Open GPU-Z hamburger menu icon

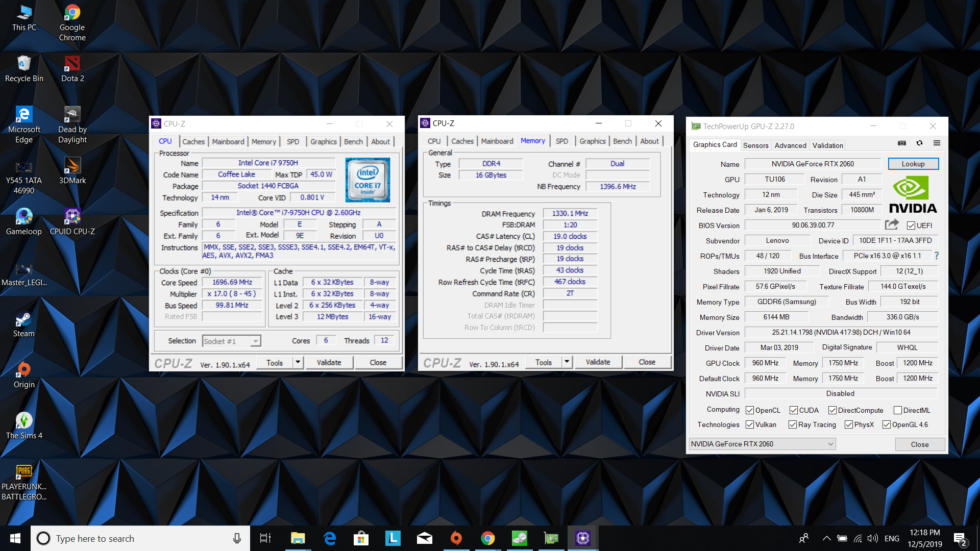point(937,143)
